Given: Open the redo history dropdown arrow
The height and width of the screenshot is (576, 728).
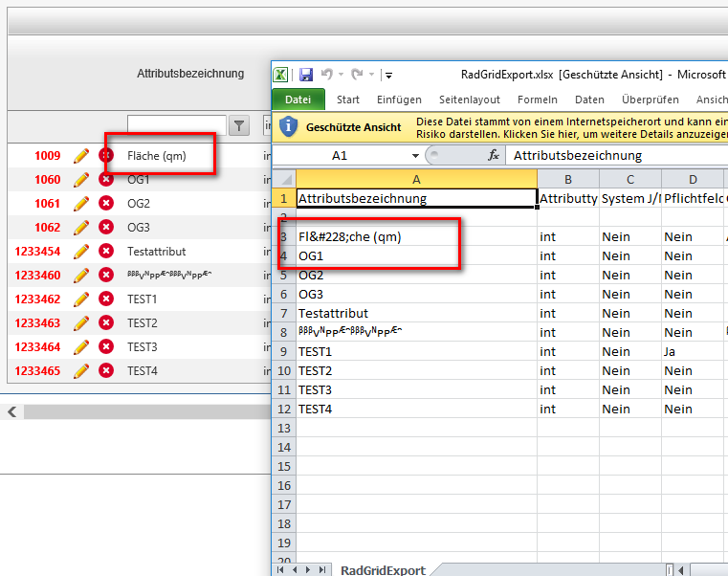Looking at the screenshot, I should [371, 75].
